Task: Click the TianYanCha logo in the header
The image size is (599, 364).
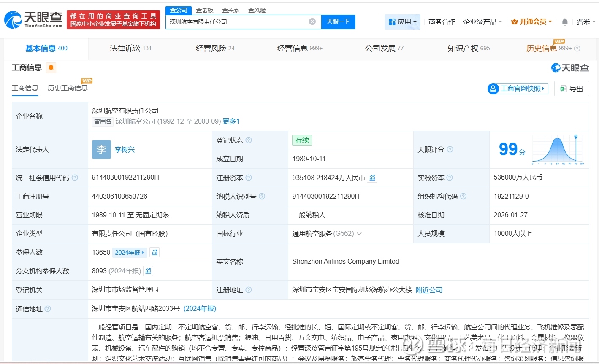Action: point(33,19)
